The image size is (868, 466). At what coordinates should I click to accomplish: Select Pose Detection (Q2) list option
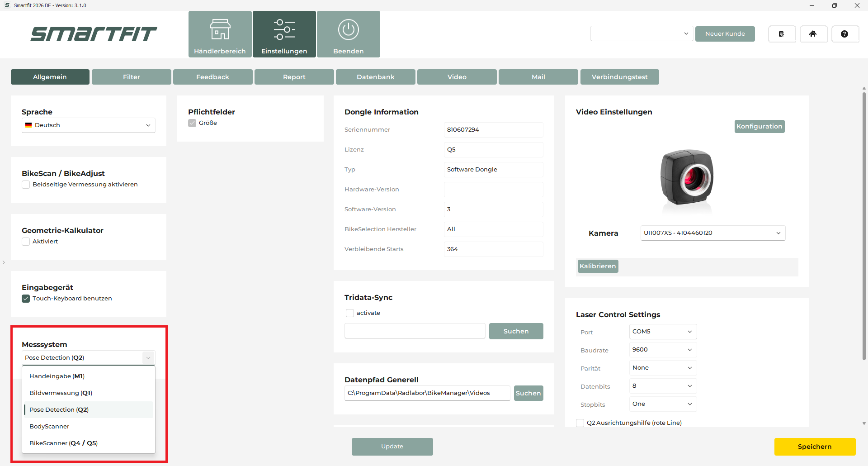pos(89,410)
